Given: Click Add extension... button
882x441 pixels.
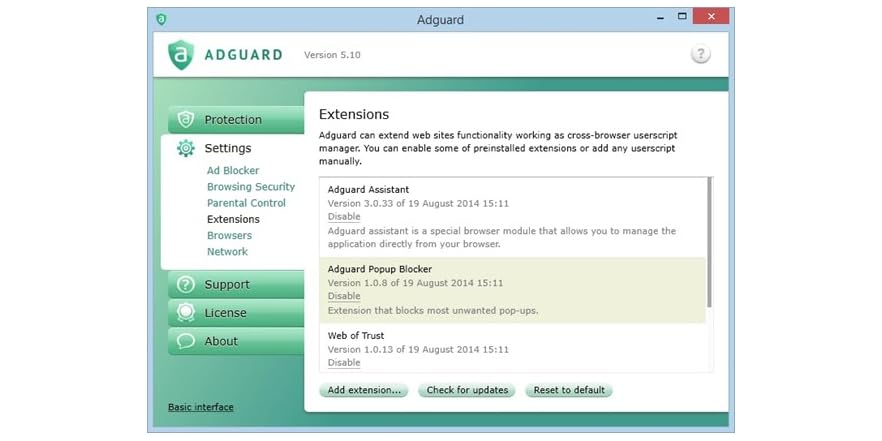Looking at the screenshot, I should (x=364, y=390).
